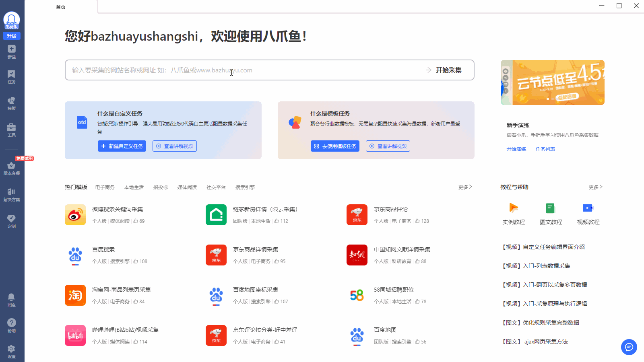Click the 任务列表 link
Image resolution: width=644 pixels, height=362 pixels.
coord(545,149)
